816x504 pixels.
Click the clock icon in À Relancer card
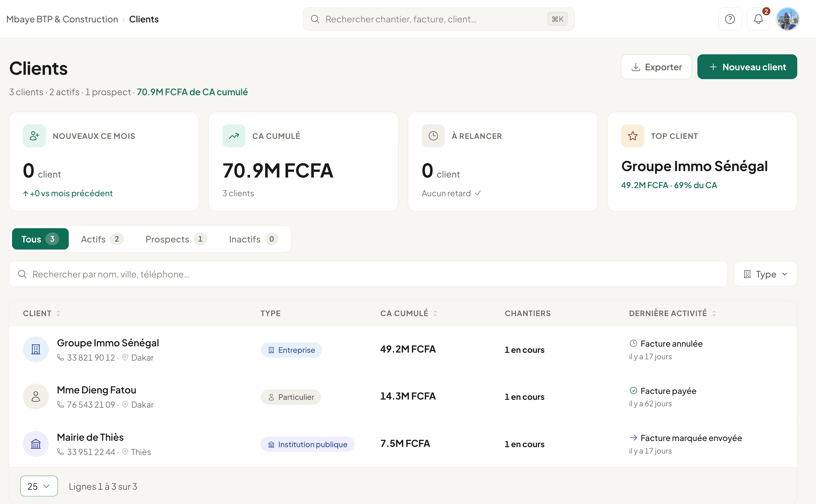[x=433, y=136]
